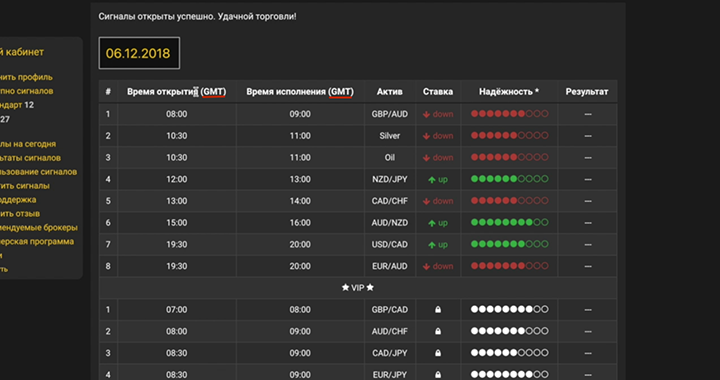Click the down arrow in Silver row
Screen dimensions: 720x380
pyautogui.click(x=426, y=136)
